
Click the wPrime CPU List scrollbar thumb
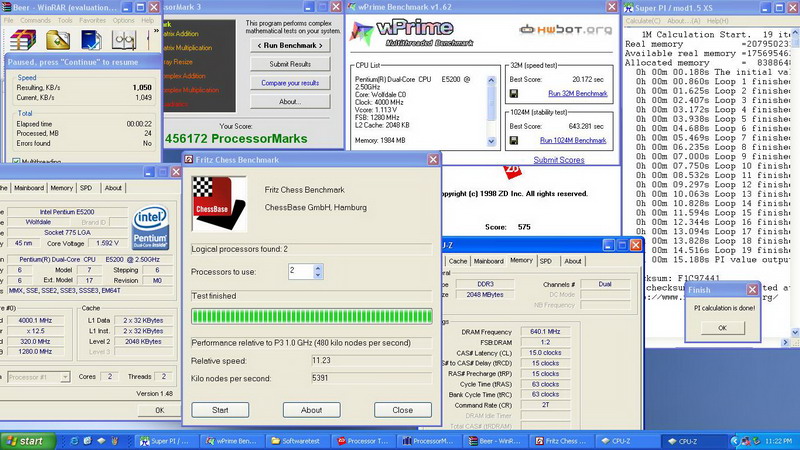(x=491, y=103)
